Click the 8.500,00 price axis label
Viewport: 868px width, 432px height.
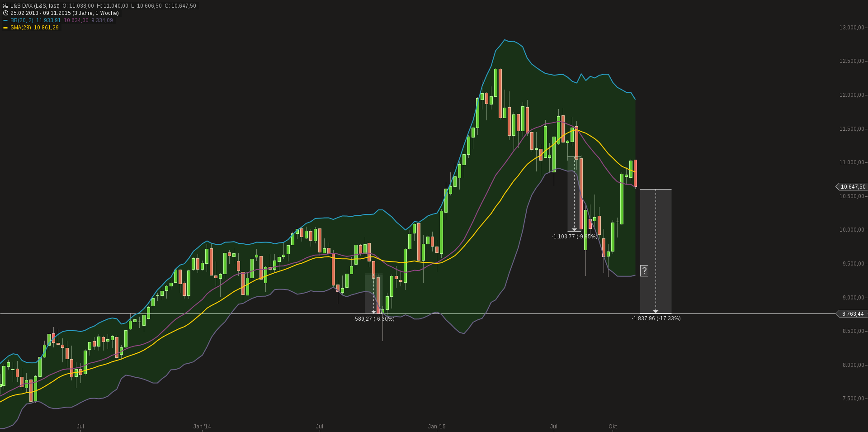[x=853, y=331]
